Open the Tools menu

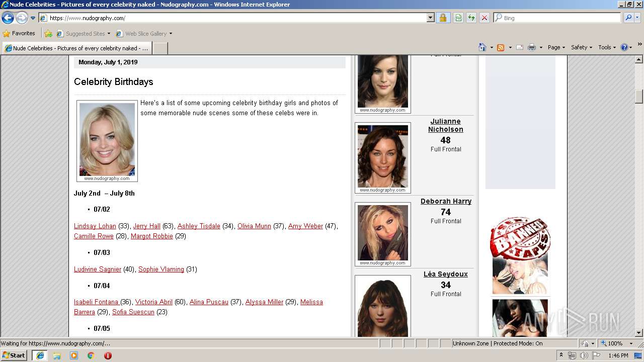[607, 47]
